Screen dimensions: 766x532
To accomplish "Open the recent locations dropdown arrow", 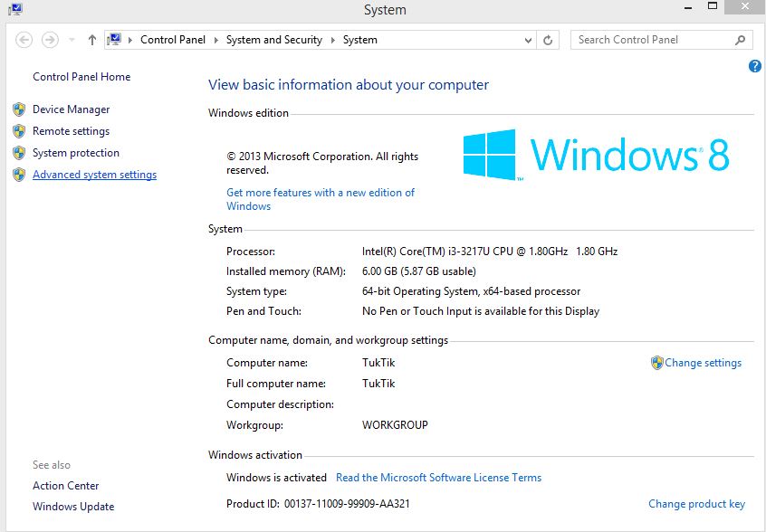I will pos(72,40).
